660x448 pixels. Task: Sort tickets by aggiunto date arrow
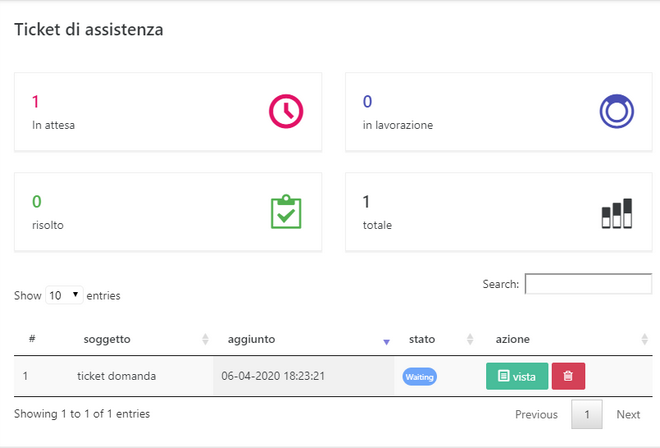[386, 341]
